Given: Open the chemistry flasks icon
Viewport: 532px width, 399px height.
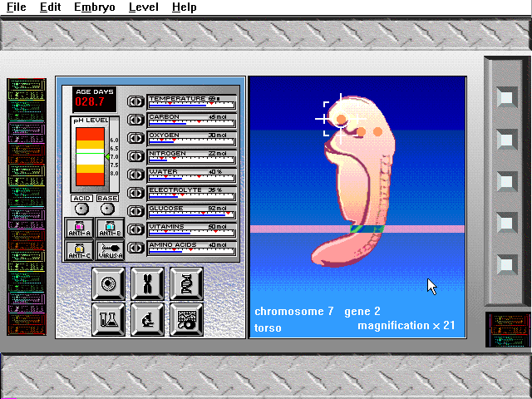Looking at the screenshot, I should point(110,318).
